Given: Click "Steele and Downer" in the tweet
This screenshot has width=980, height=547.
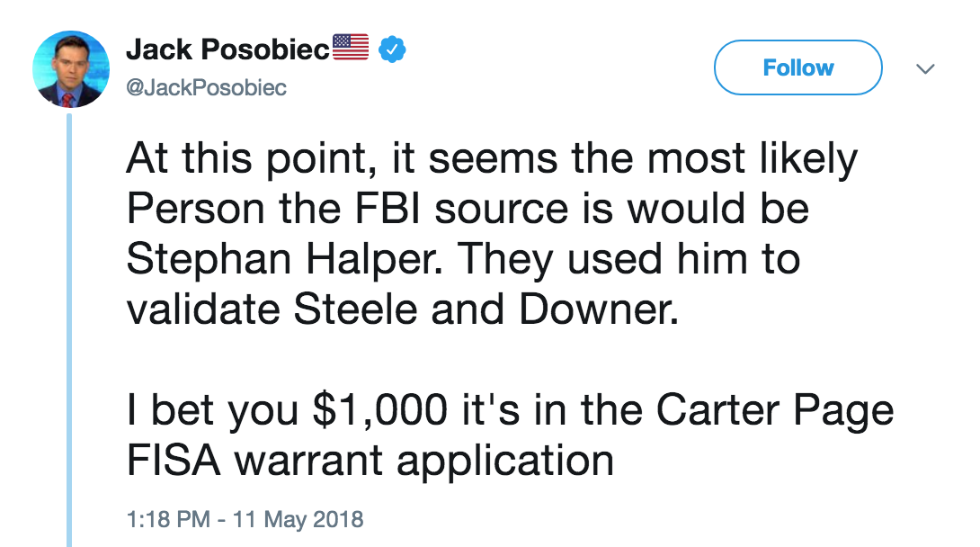Looking at the screenshot, I should (503, 310).
